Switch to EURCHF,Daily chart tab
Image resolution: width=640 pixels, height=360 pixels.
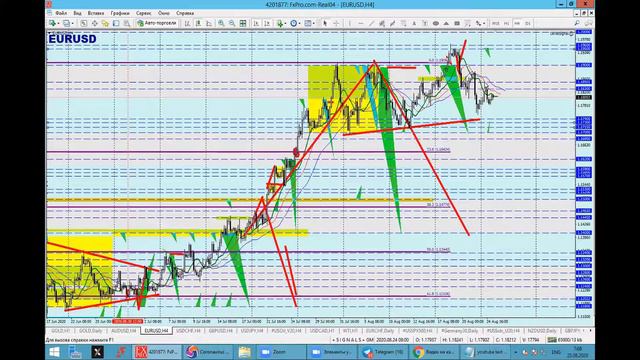click(380, 331)
